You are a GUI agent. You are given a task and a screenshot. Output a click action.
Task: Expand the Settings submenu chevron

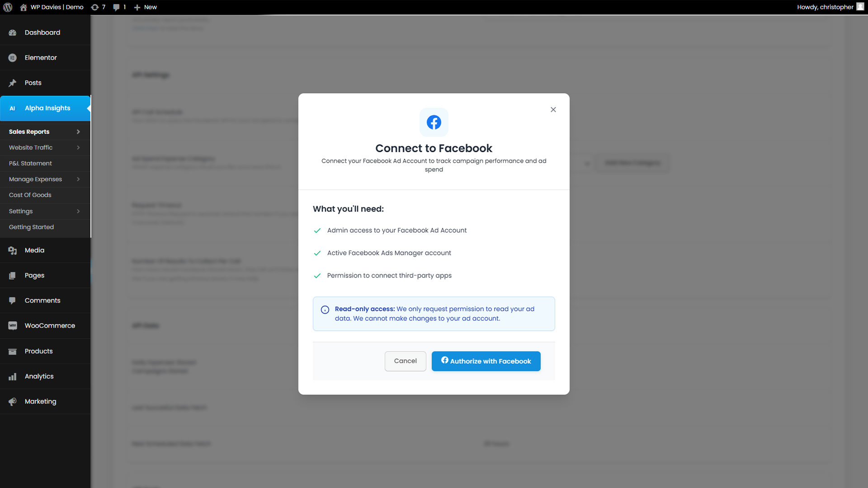point(78,211)
